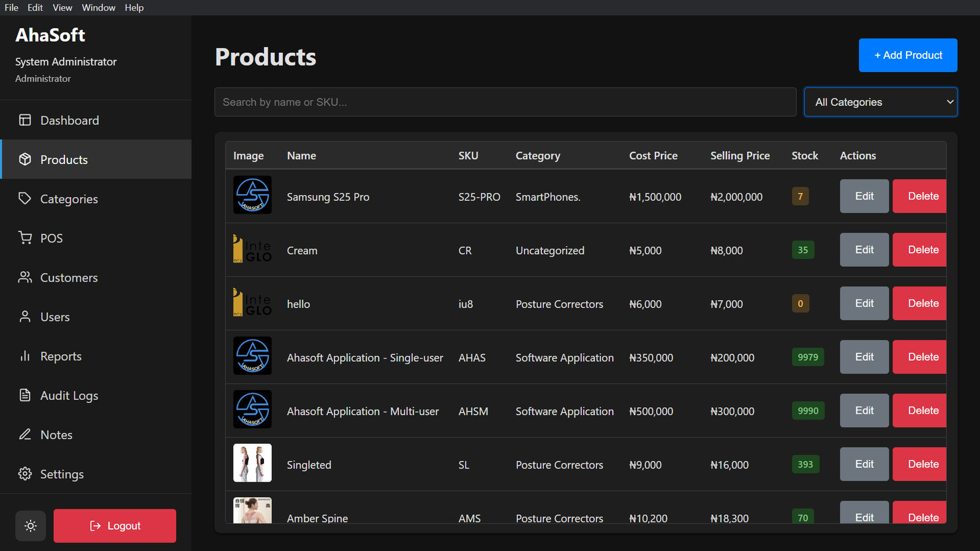Click the Settings gear icon
Screen dimensions: 980x551
click(x=25, y=474)
